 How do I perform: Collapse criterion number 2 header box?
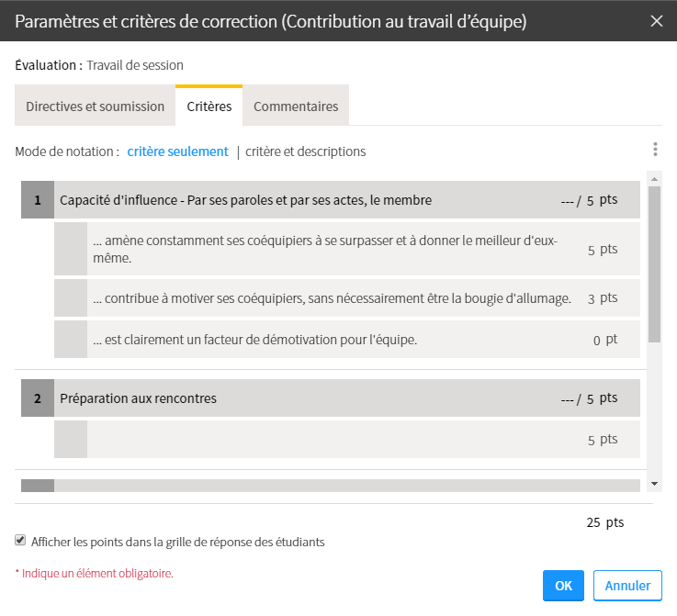(x=38, y=398)
